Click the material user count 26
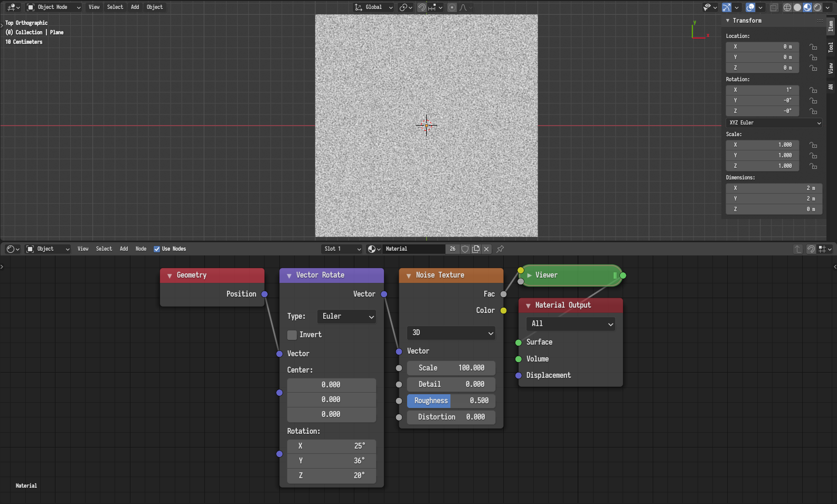The width and height of the screenshot is (837, 504). pos(453,249)
